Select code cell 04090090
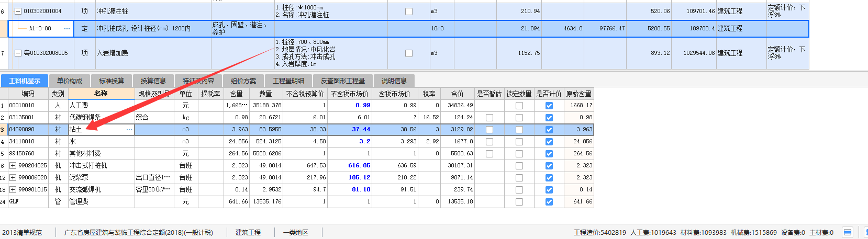Screen dimensions: 868x239 point(28,130)
